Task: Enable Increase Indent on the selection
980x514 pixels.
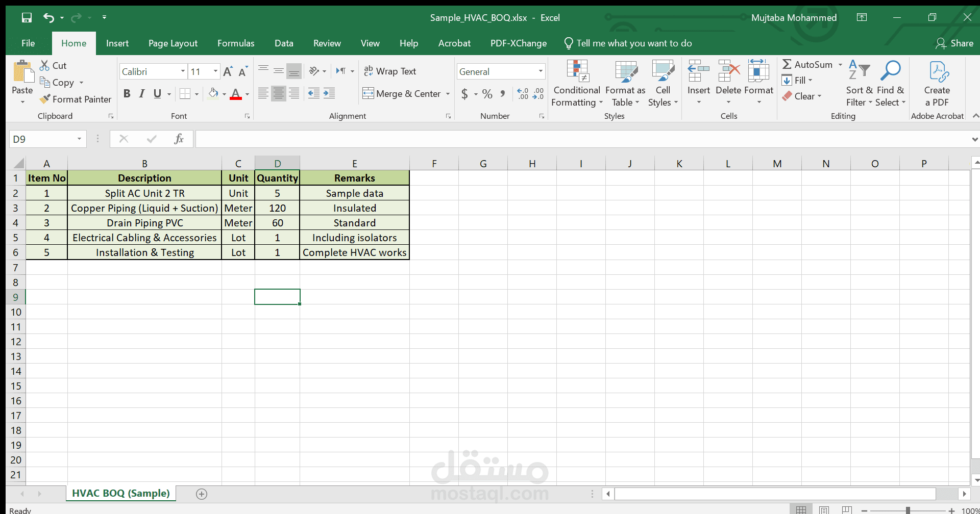Action: 329,93
